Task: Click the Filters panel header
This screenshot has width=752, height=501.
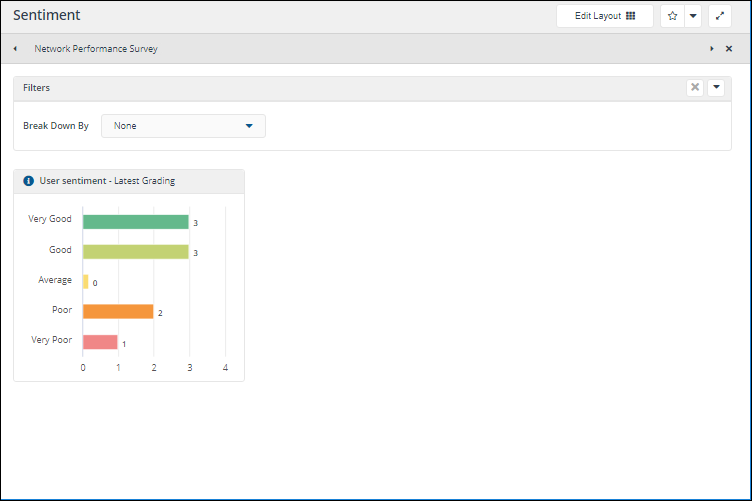Action: click(x=300, y=88)
